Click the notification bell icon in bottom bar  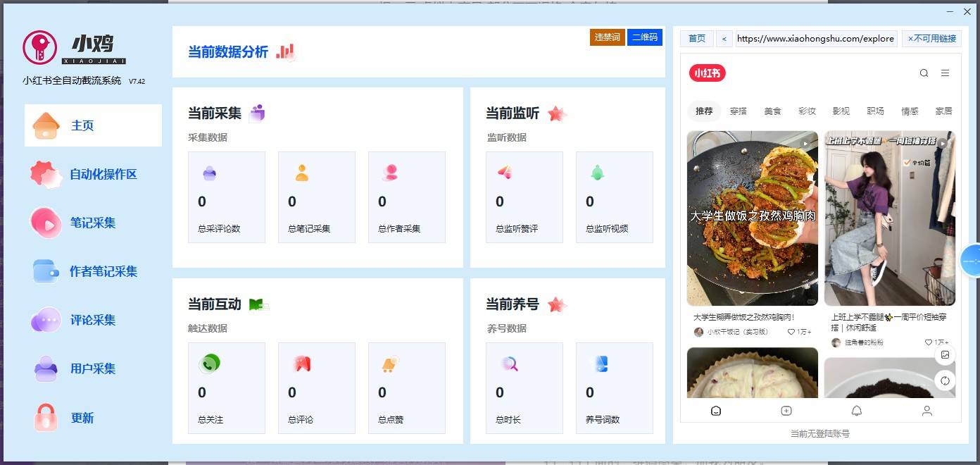point(857,411)
